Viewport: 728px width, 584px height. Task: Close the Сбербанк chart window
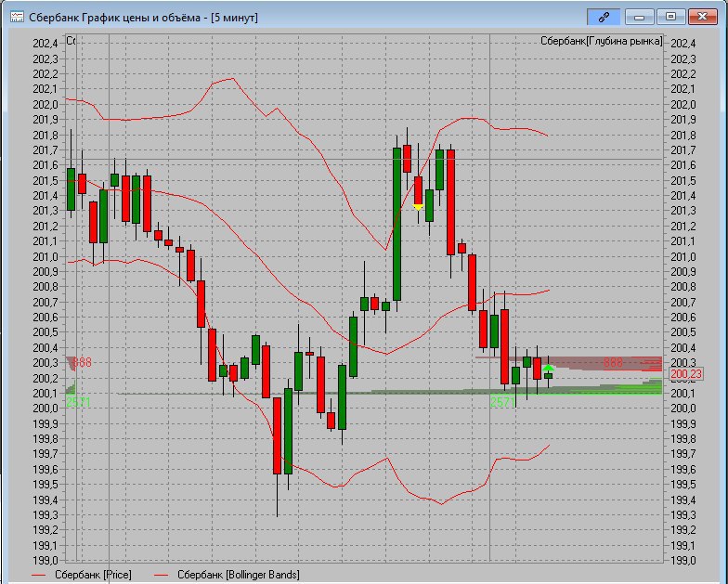[x=702, y=17]
